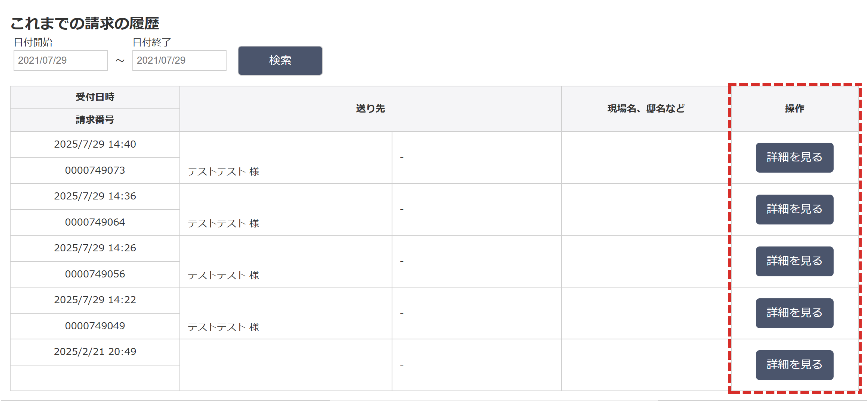Select request number 0000749056 in the table
The image size is (868, 402).
click(95, 274)
